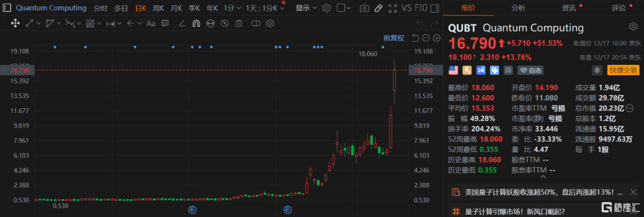Delete drawings with trash icon

tap(238, 23)
